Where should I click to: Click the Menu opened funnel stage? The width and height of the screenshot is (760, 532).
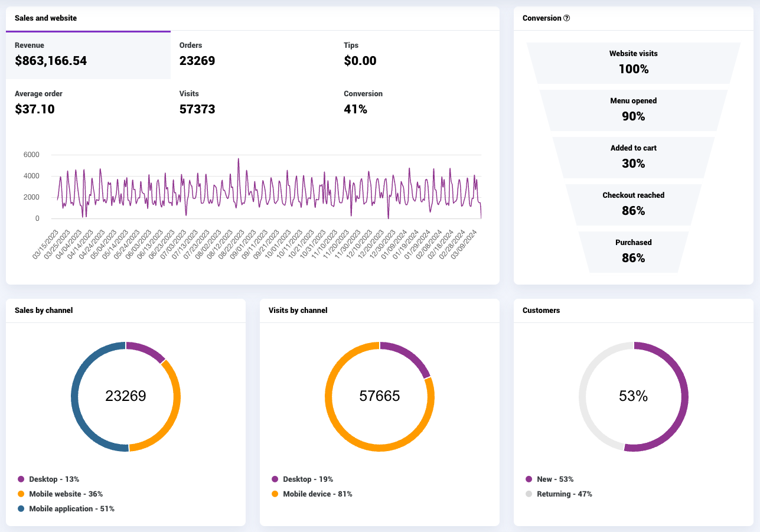(x=633, y=110)
